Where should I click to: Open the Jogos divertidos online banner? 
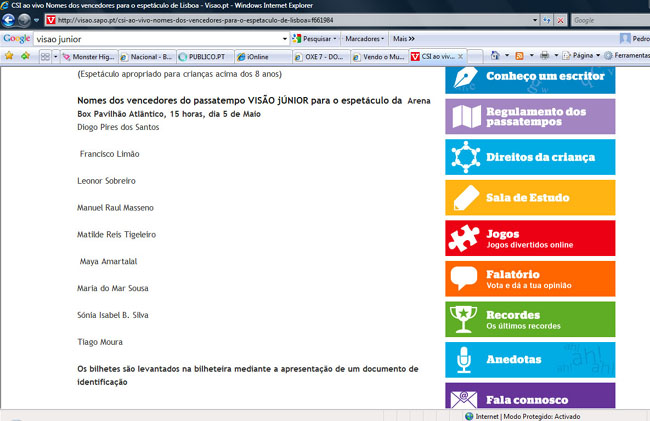(x=530, y=238)
